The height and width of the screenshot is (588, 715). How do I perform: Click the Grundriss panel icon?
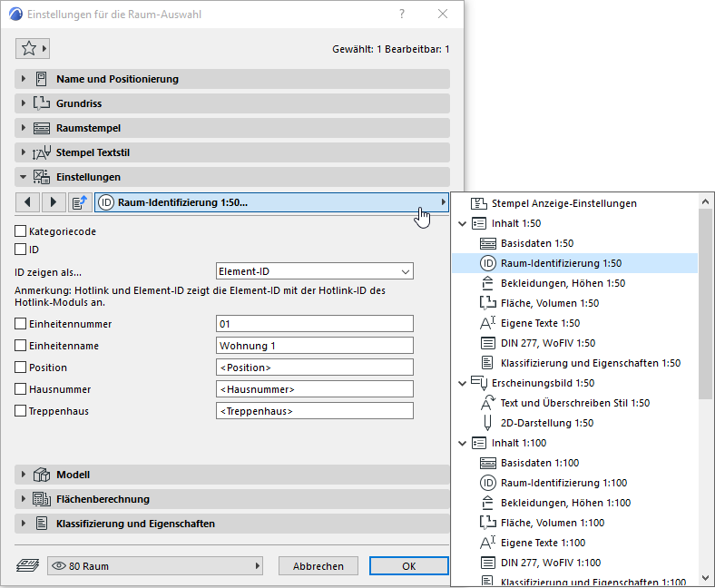tap(41, 103)
